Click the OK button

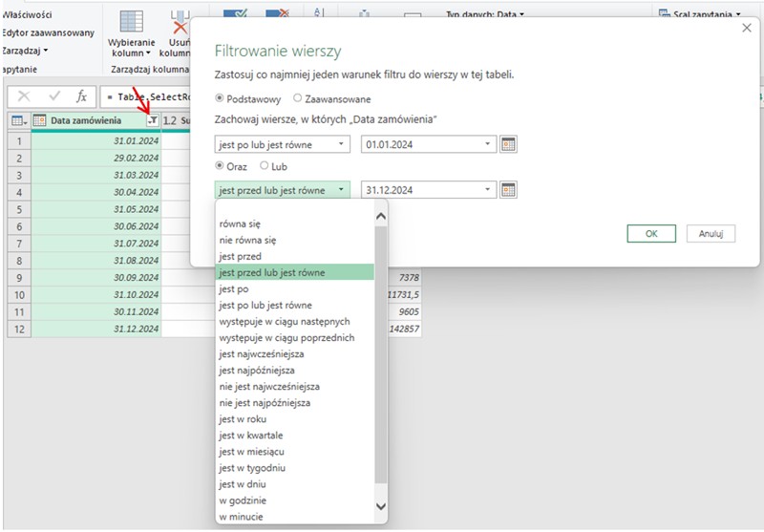tap(651, 233)
